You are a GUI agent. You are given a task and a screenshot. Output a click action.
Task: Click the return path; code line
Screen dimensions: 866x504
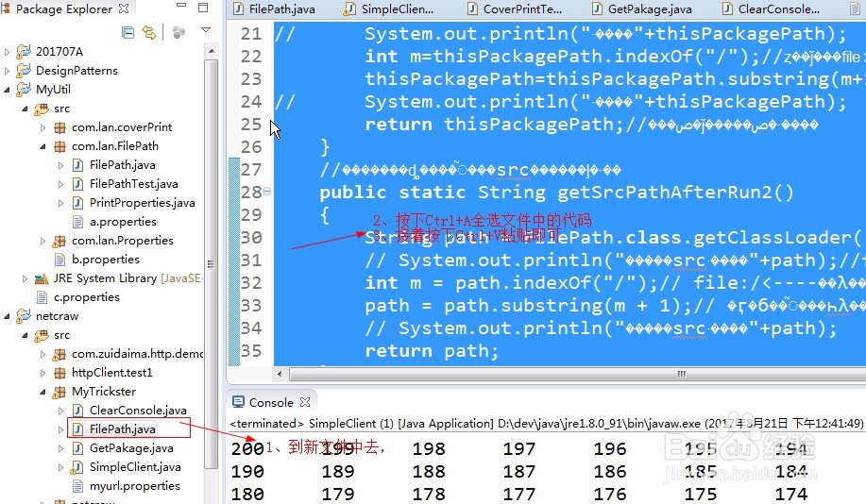(432, 351)
